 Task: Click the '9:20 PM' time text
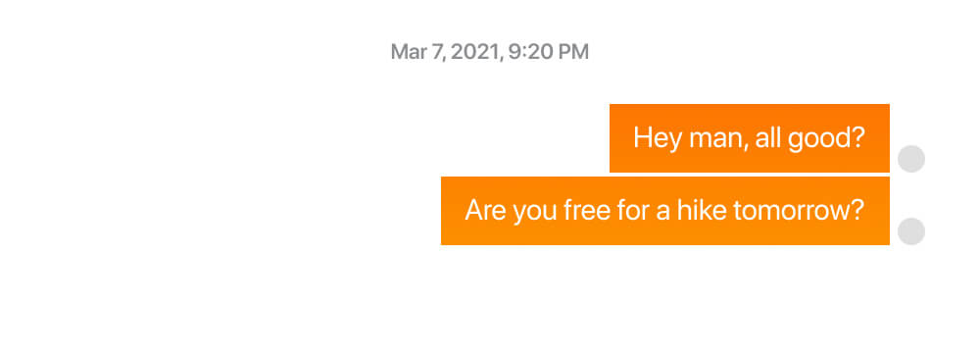pyautogui.click(x=548, y=52)
